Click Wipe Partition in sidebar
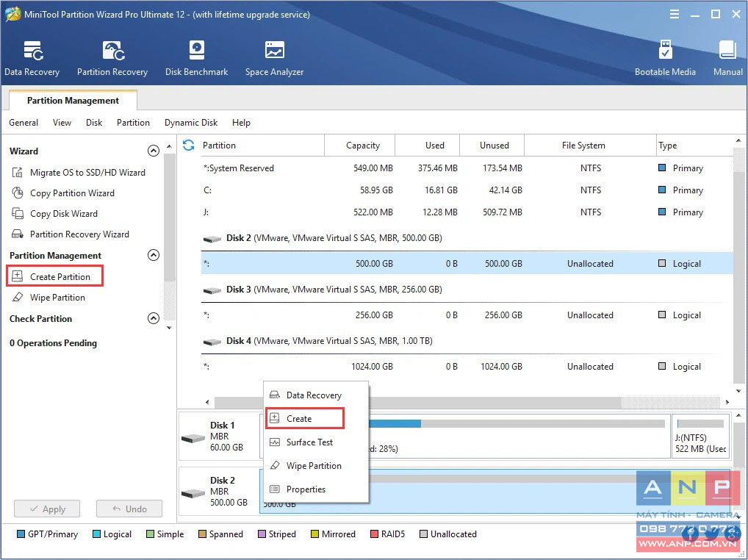748x560 pixels. (x=48, y=297)
